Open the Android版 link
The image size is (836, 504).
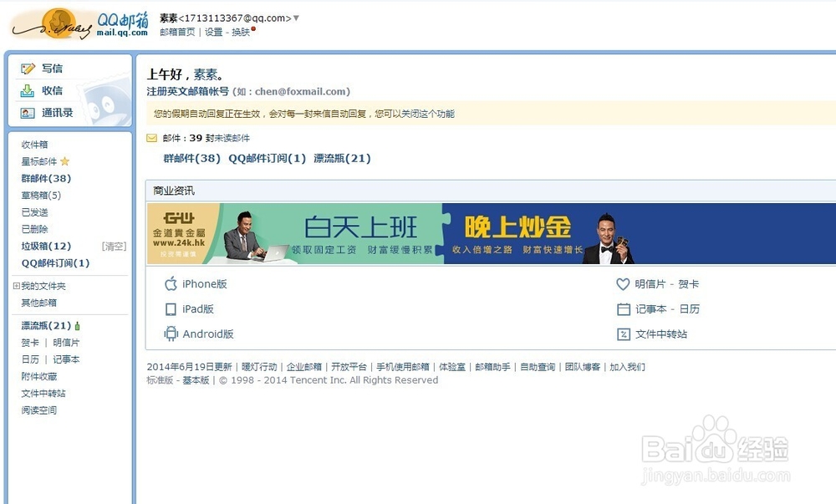coord(208,334)
